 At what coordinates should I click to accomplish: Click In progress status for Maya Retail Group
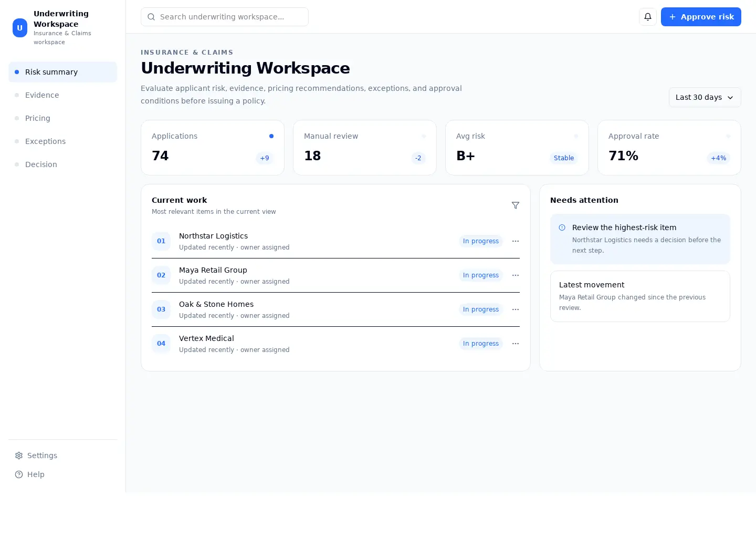click(481, 275)
